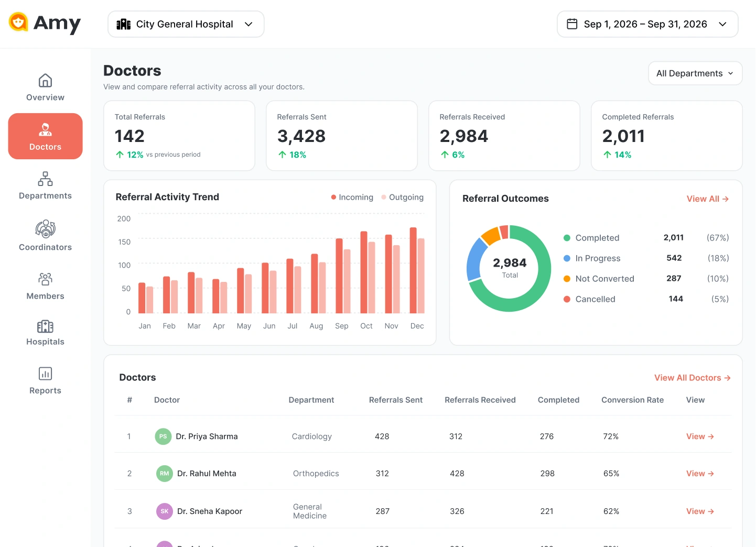Click the up arrow beside 6%
The width and height of the screenshot is (756, 547).
tap(445, 155)
